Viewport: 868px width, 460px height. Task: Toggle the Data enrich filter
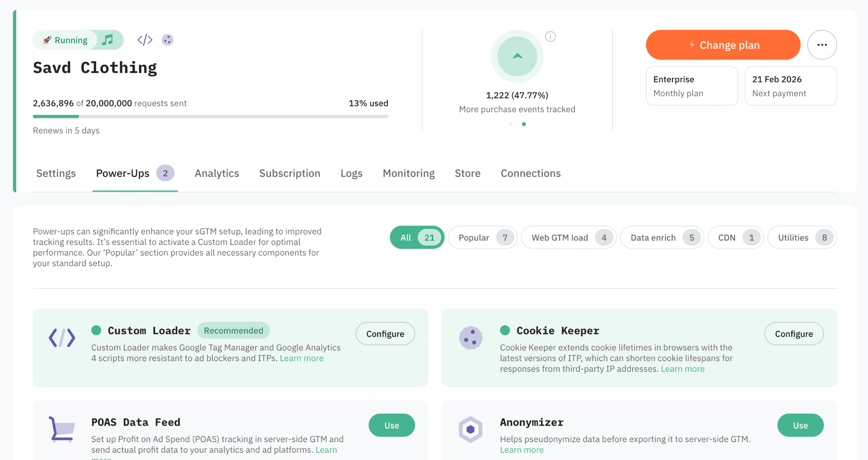[662, 237]
